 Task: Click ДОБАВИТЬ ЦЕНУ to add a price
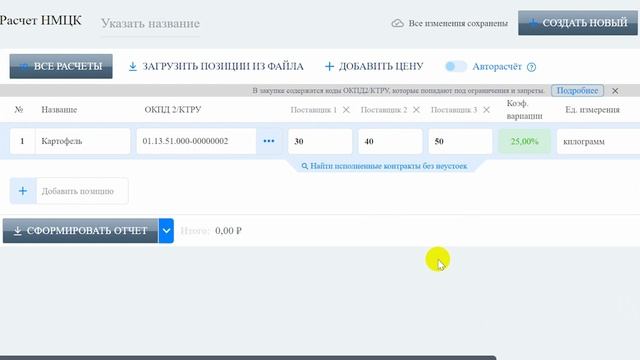(374, 67)
